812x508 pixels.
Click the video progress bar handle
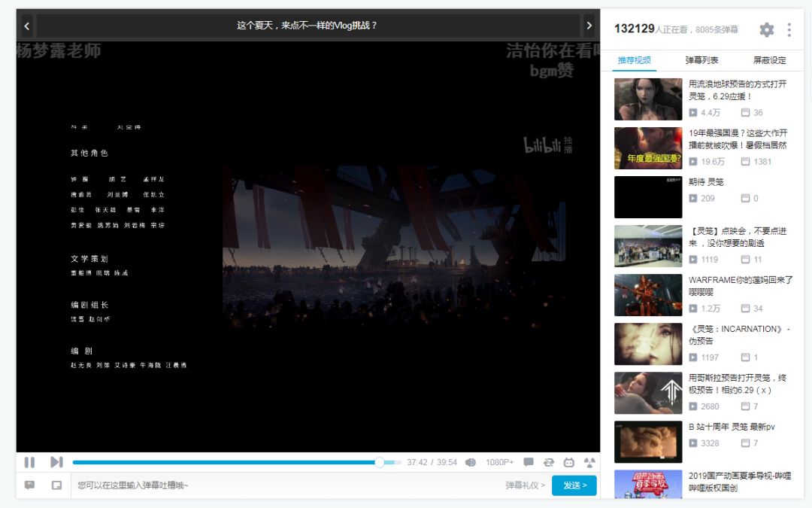tap(380, 462)
